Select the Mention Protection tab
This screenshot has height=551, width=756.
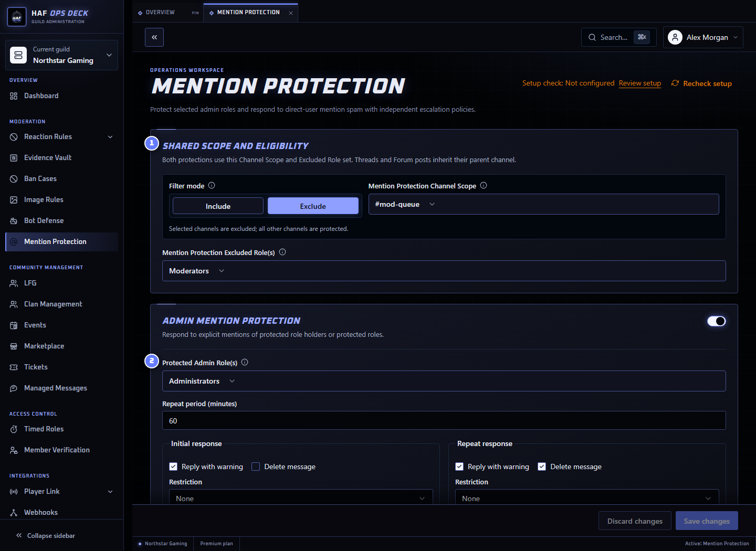pos(248,12)
